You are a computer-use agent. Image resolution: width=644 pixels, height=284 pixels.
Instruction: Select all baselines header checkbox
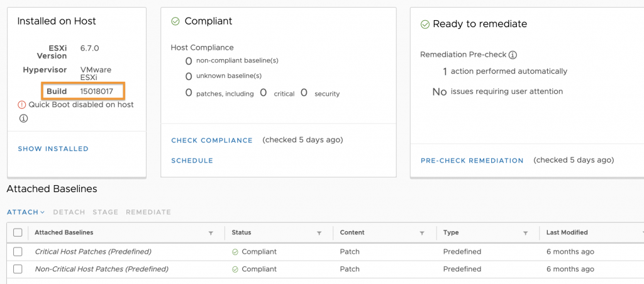point(18,232)
